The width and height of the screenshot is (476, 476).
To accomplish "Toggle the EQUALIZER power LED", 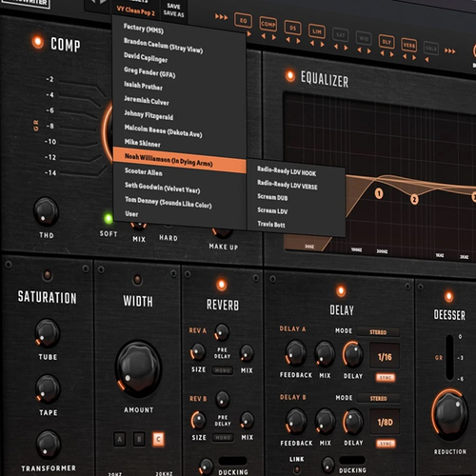I will (x=289, y=75).
